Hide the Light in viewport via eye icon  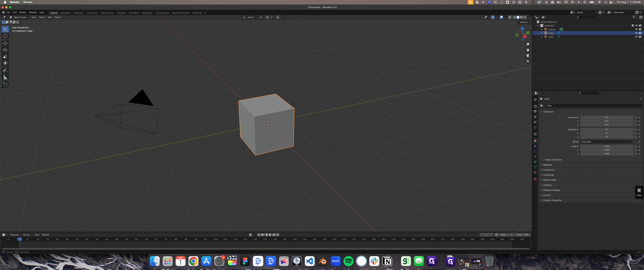click(636, 37)
